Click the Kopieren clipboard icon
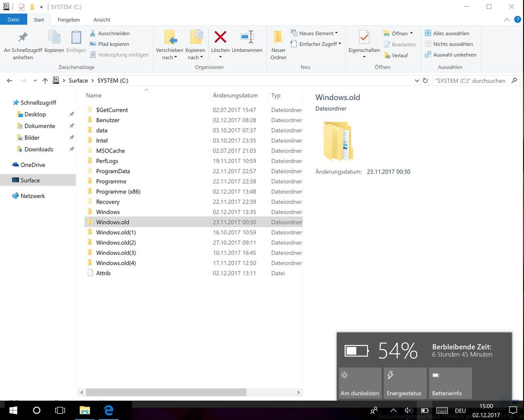The width and height of the screenshot is (524, 420). tap(54, 37)
